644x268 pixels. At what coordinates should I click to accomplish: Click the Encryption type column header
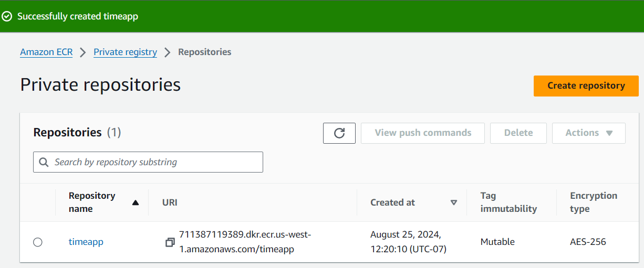point(594,202)
